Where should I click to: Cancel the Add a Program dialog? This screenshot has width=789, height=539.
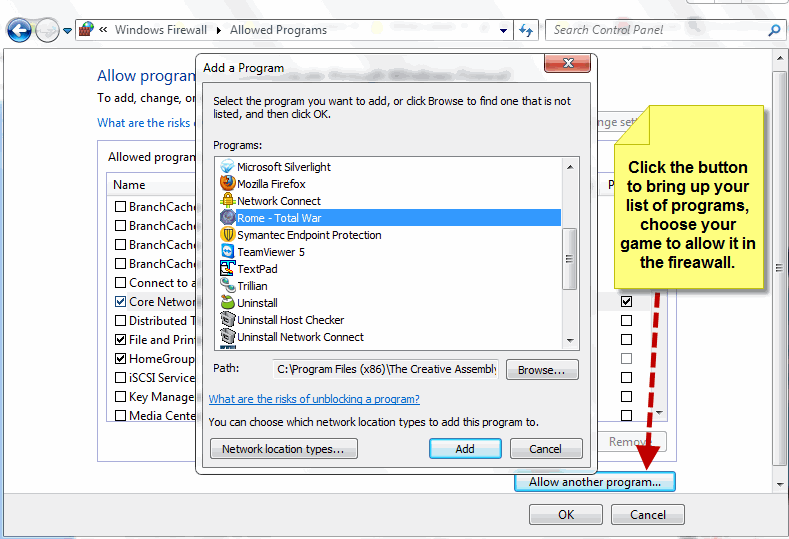tap(546, 448)
